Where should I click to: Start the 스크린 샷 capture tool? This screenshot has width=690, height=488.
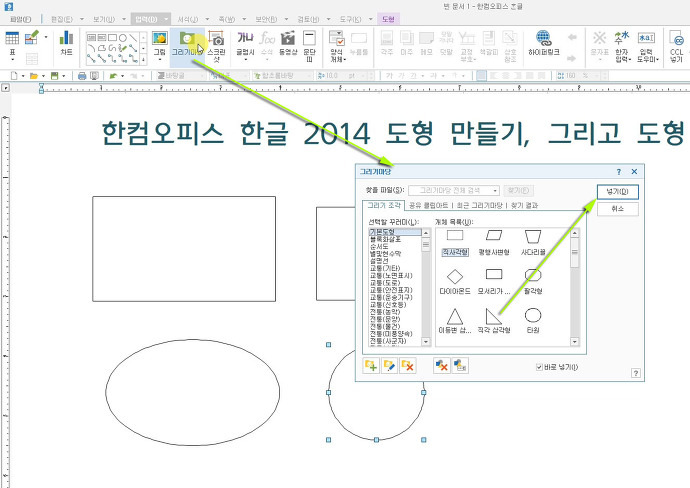tap(216, 45)
